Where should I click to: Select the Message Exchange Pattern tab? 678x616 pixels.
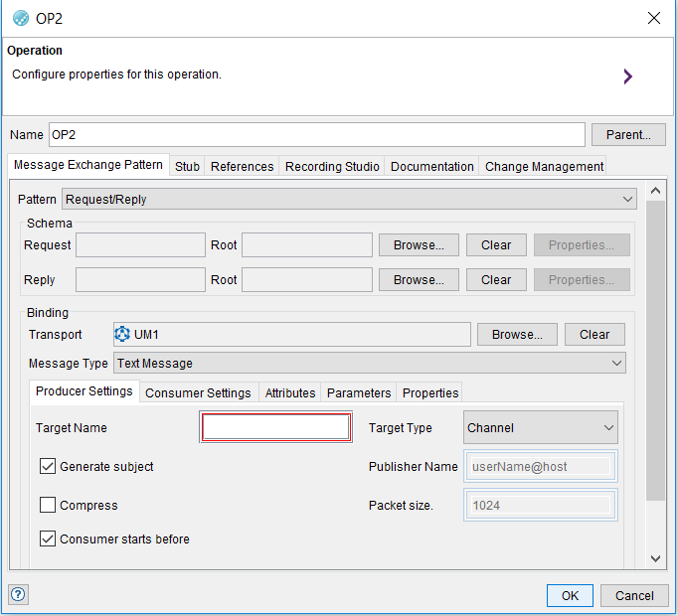click(x=88, y=165)
